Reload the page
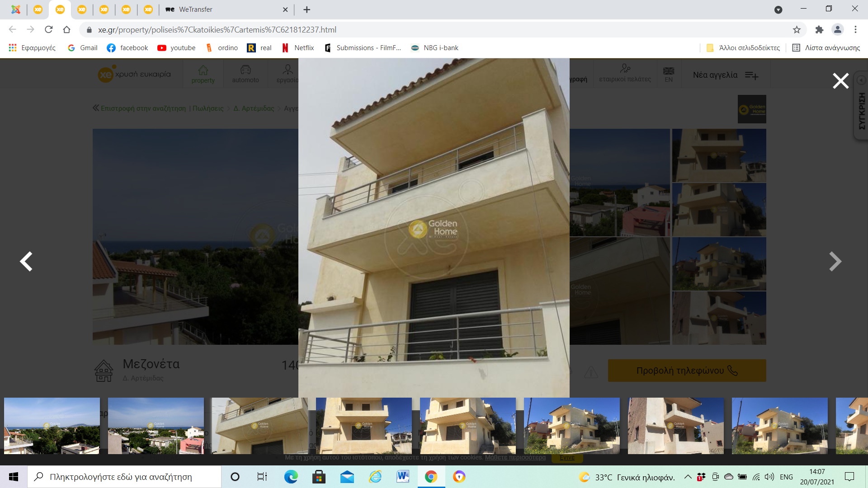 pos(49,30)
